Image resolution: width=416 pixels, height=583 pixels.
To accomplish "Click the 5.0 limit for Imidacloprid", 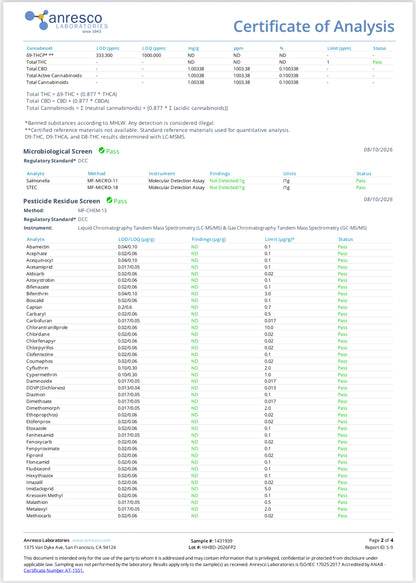I will (268, 489).
